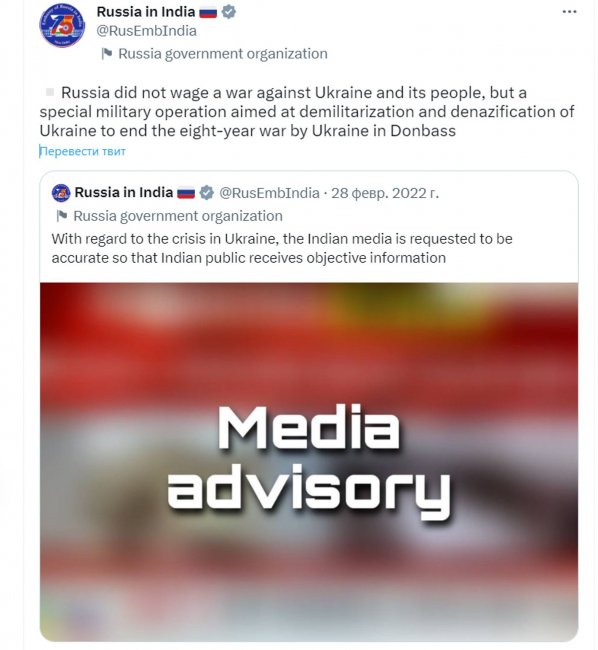Viewport: 598px width, 650px height.
Task: Click the Russian flag emoji in quoted tweet
Action: point(186,193)
